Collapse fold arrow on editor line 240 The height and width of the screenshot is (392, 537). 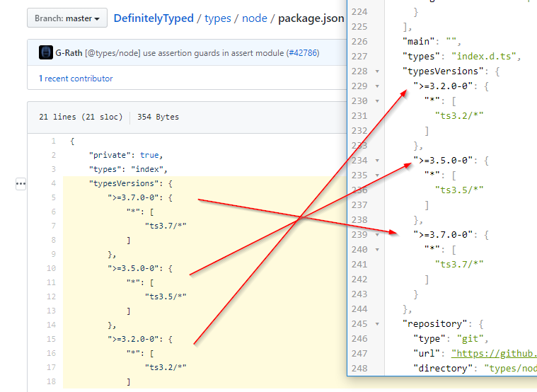(377, 250)
